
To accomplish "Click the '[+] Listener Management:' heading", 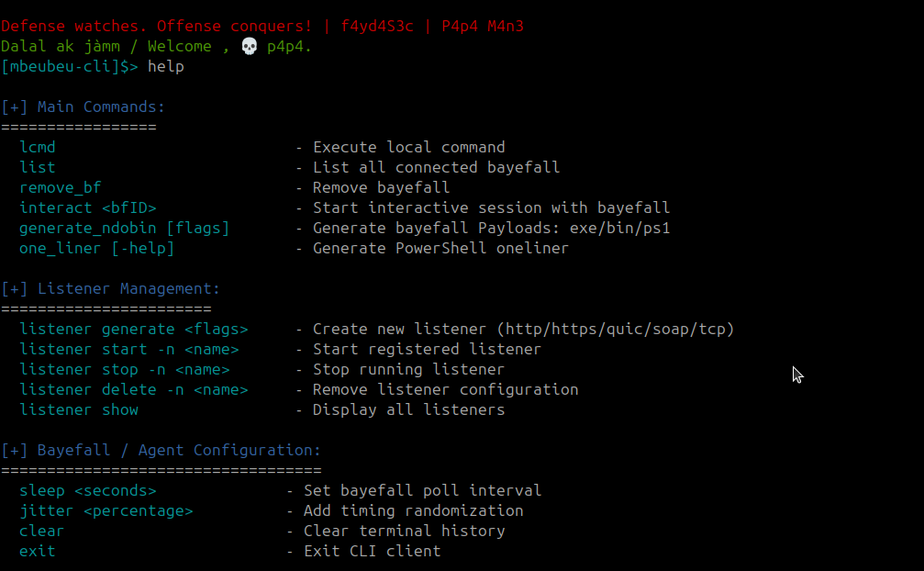I will 111,288.
